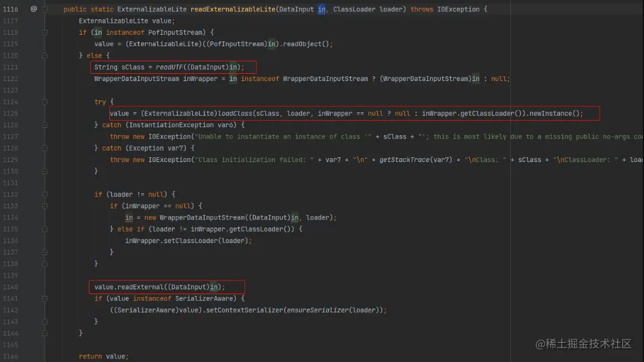
Task: Click the @ annotation gutter icon on line 1116
Action: [34, 9]
